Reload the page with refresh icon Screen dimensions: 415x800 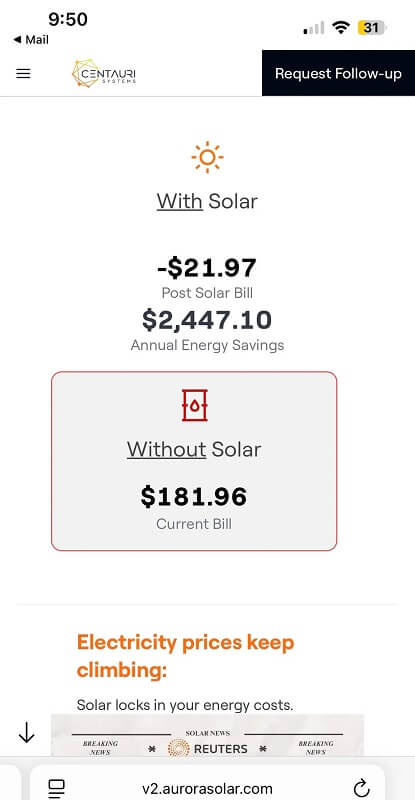[361, 787]
